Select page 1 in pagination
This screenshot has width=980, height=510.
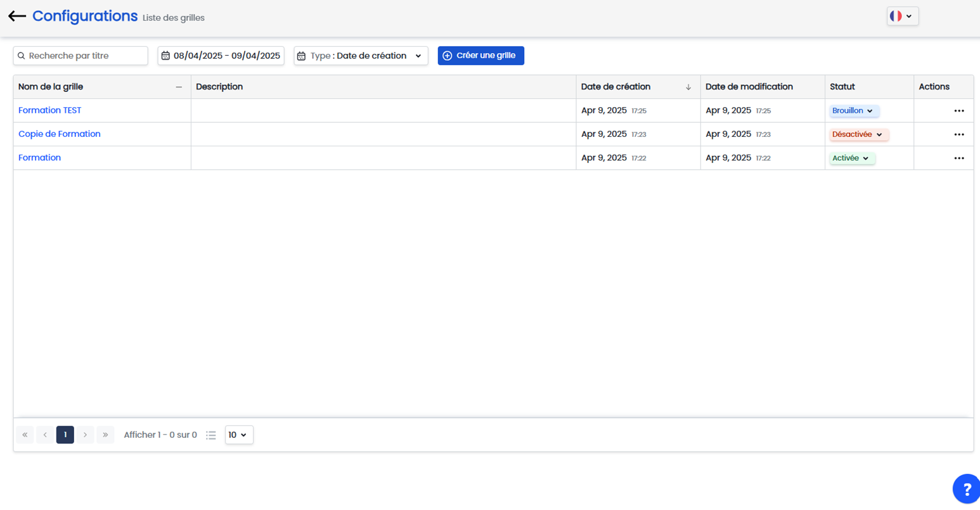point(65,435)
